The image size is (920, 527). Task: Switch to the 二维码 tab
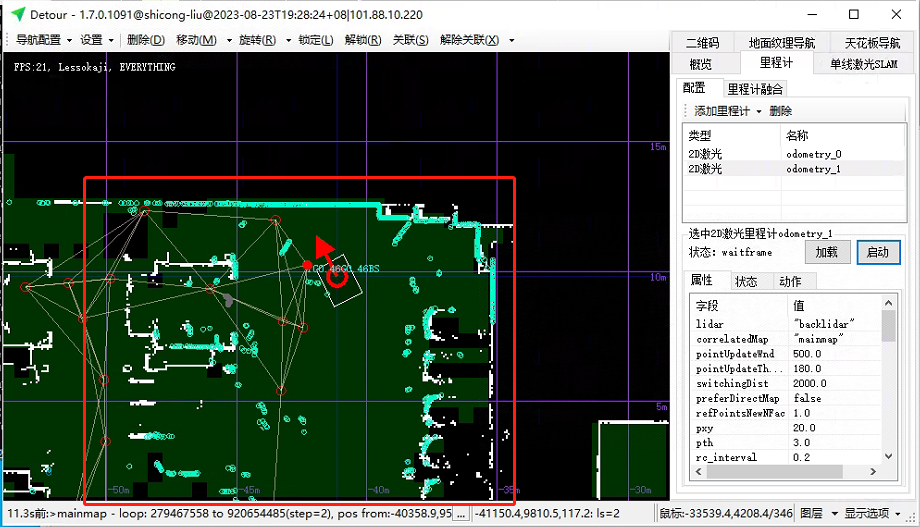702,43
